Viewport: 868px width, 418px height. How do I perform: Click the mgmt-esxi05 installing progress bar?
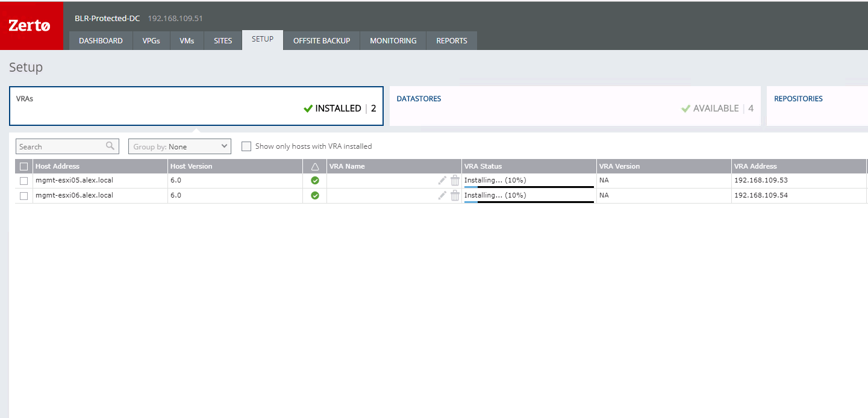pyautogui.click(x=529, y=187)
